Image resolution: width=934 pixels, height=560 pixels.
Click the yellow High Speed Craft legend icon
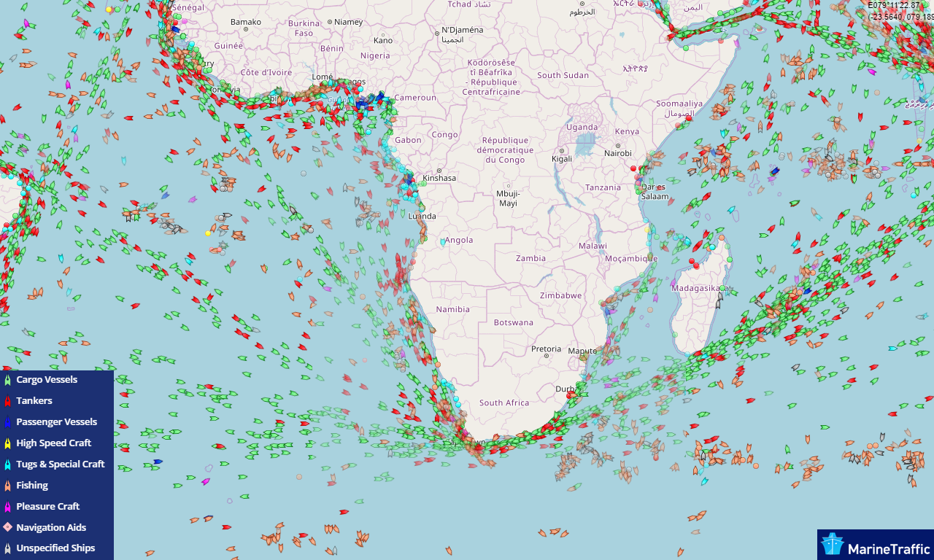[7, 443]
